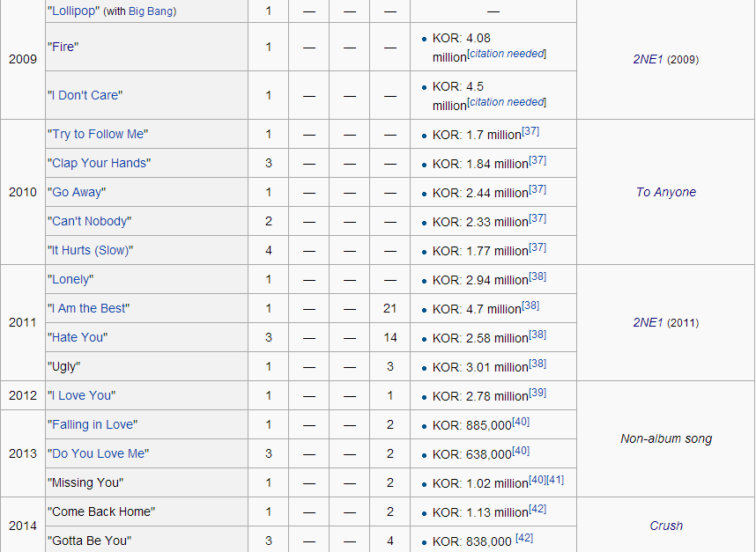Screen dimensions: 756x552
Task: Open the "Lollipop" song link
Action: click(x=73, y=11)
